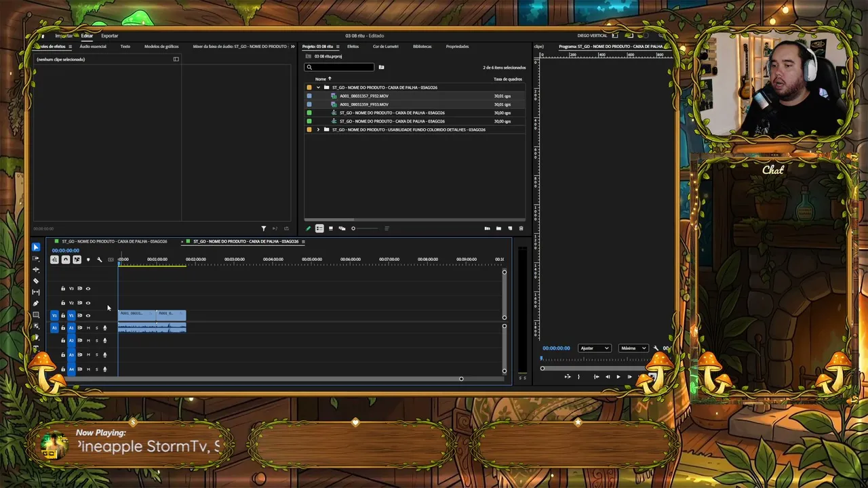Open the Efeitos panel tab

click(x=353, y=47)
